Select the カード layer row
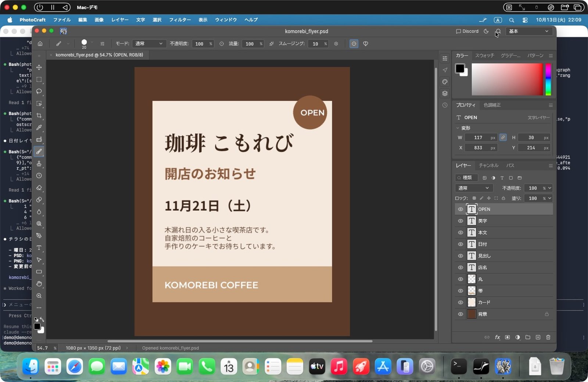The width and height of the screenshot is (588, 382). 504,302
